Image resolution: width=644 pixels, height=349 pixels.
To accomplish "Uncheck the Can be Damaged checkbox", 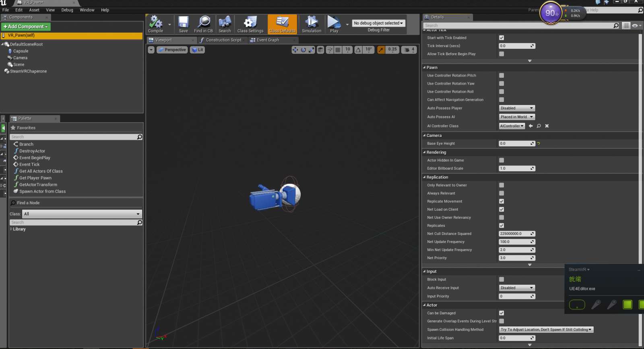I will click(502, 313).
